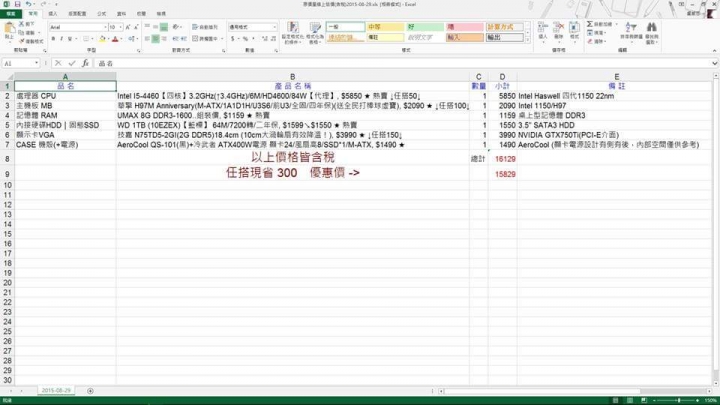Switch to the Data ribbon tab

tap(121, 14)
